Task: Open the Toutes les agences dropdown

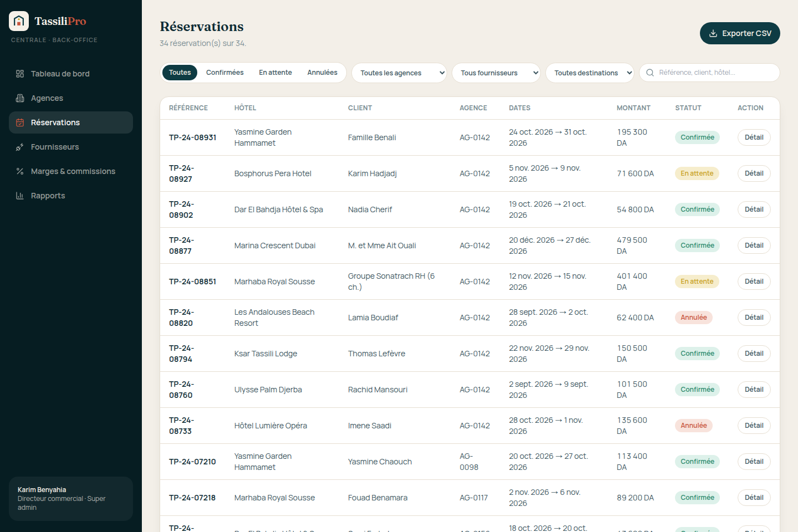Action: coord(399,73)
